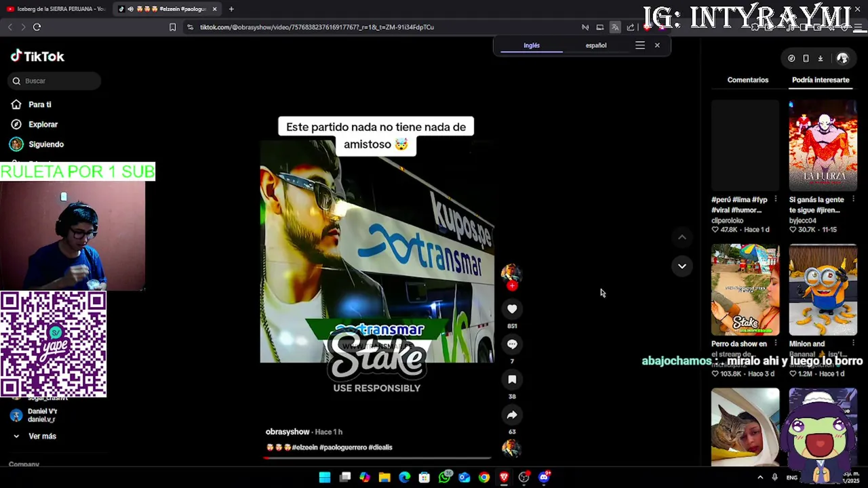Open the Stake beach dog video thumbnail

[745, 290]
